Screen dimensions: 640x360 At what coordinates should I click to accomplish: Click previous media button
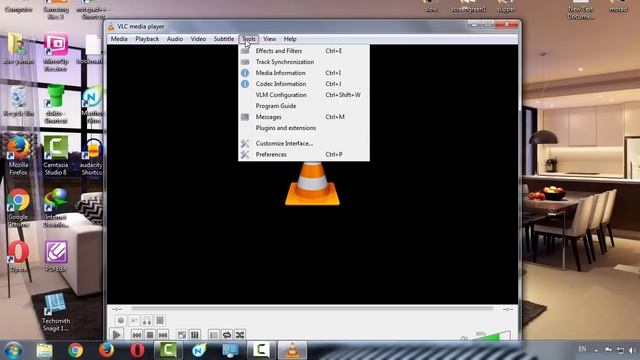(137, 335)
